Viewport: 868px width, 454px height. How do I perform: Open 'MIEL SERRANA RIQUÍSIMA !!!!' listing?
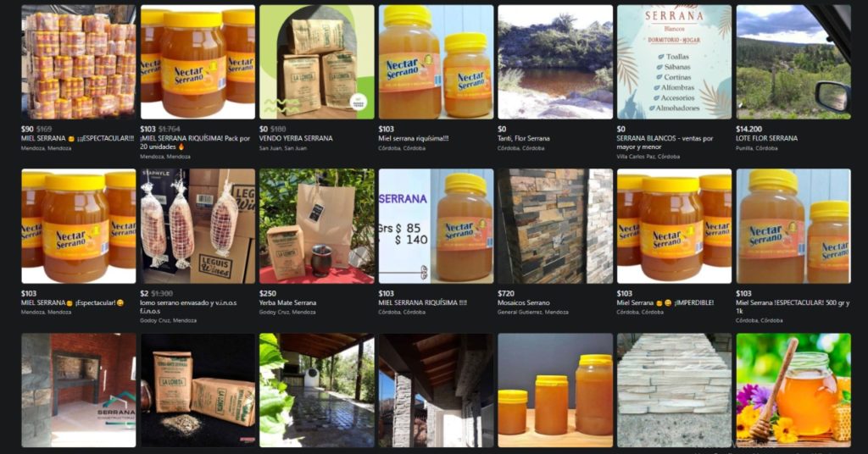[x=422, y=302]
